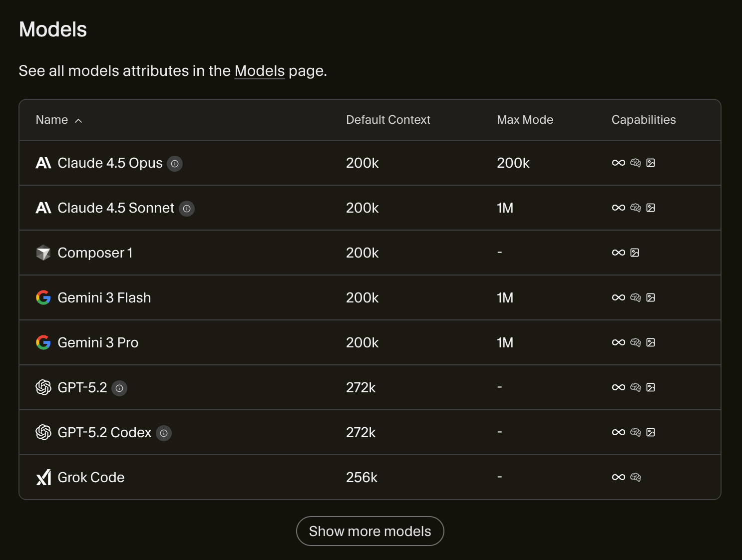
Task: Click info icon beside Claude 4.5 Sonnet
Action: tap(187, 209)
